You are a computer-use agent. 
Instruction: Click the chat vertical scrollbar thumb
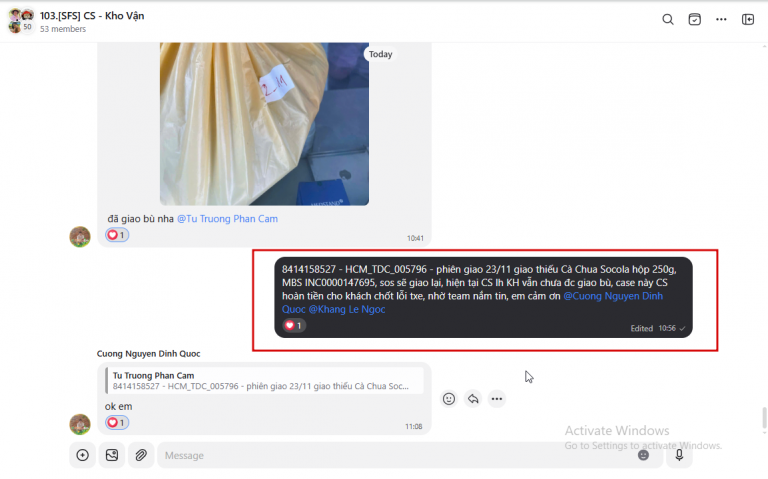point(764,418)
